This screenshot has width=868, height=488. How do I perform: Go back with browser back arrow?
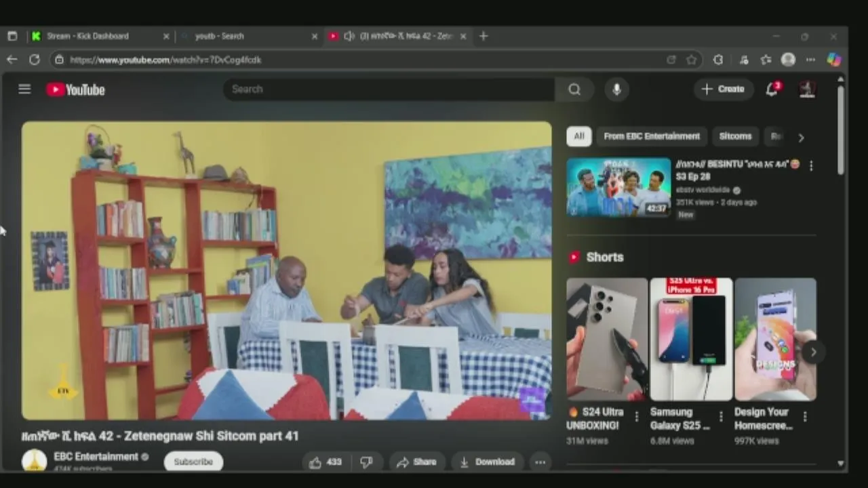(x=12, y=60)
